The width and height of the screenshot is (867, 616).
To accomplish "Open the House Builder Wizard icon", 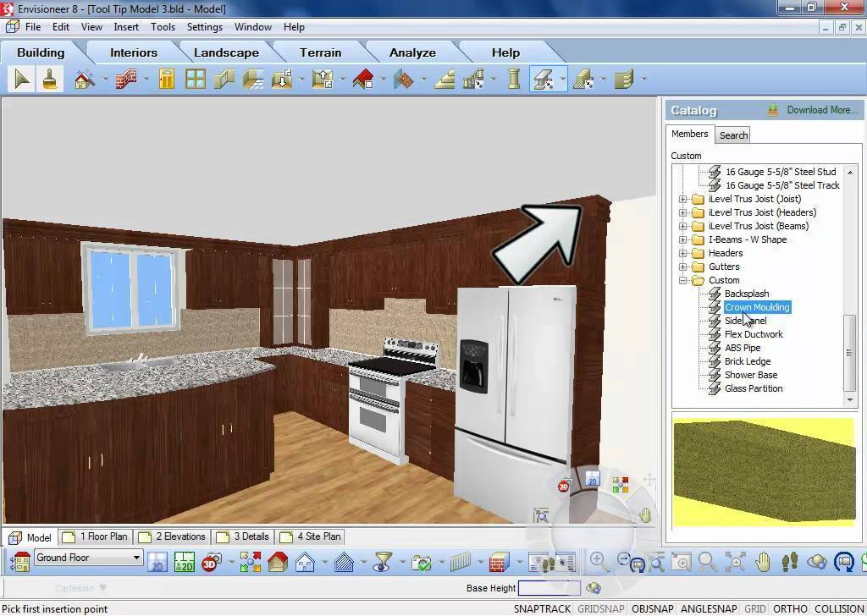I will [85, 79].
